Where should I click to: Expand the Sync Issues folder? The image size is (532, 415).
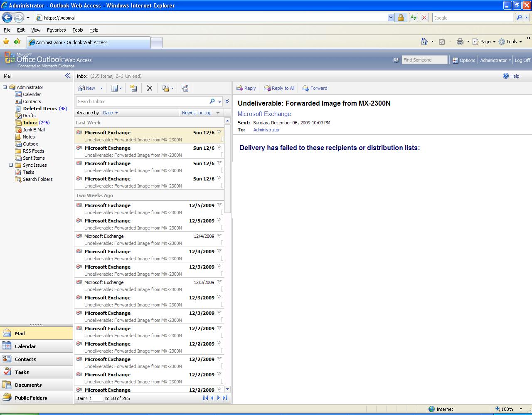pyautogui.click(x=11, y=165)
